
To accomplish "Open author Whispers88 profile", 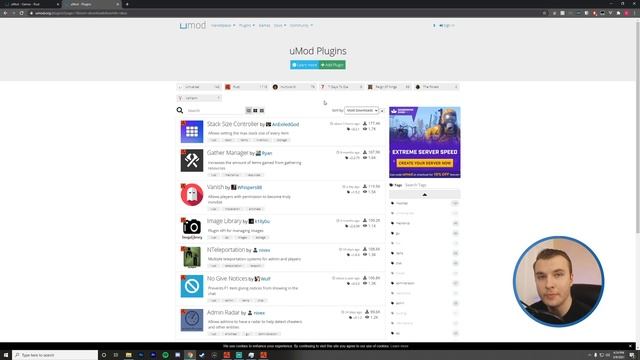I will pos(249,187).
